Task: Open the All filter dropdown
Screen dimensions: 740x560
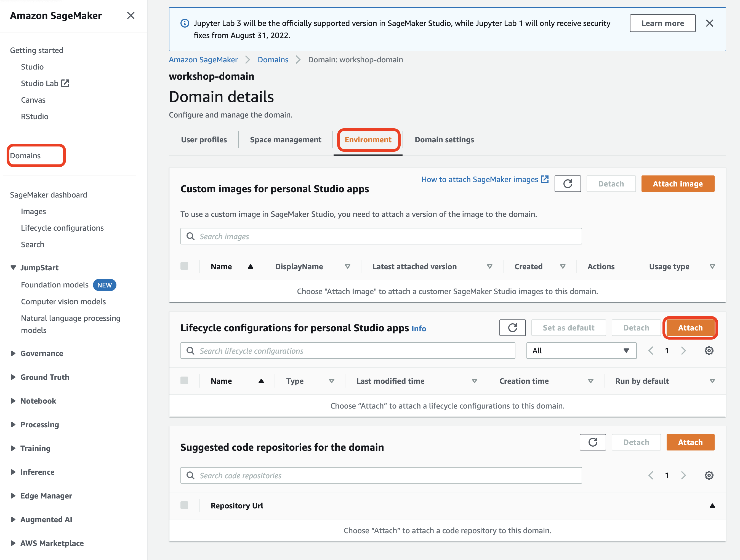Action: pyautogui.click(x=581, y=351)
